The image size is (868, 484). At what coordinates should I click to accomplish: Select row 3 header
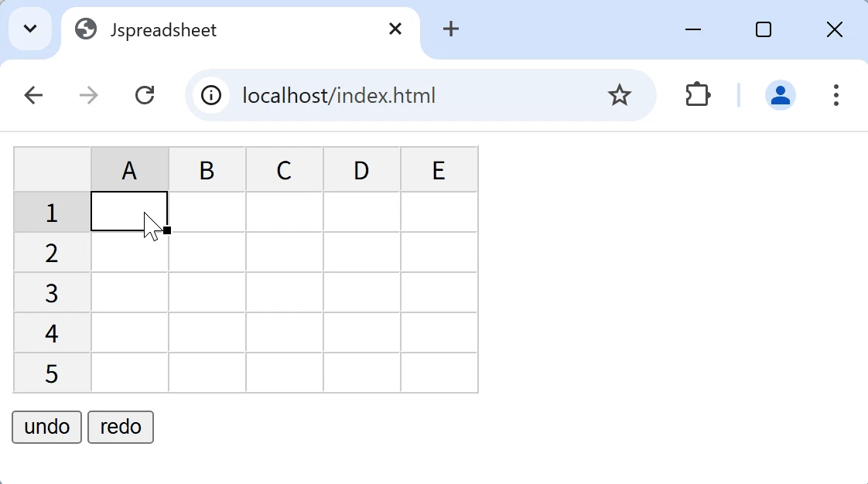click(52, 292)
